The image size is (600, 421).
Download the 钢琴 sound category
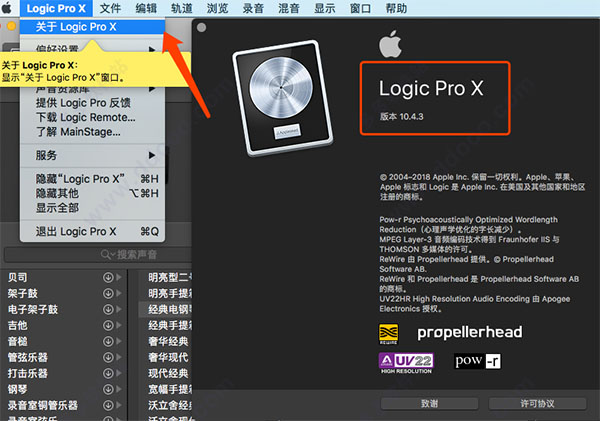coord(108,389)
